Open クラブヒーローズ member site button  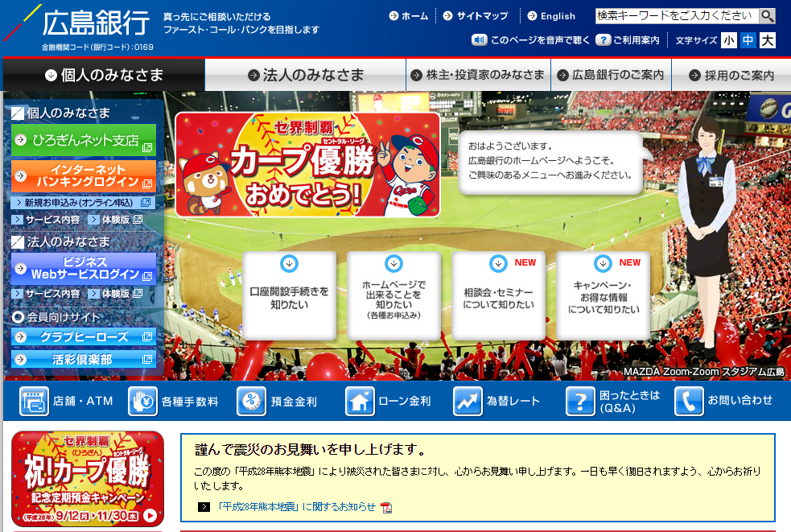(x=83, y=336)
